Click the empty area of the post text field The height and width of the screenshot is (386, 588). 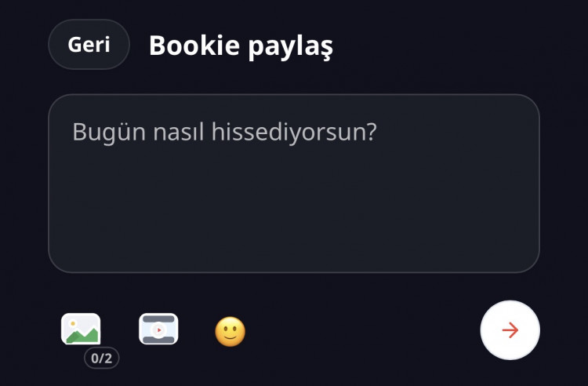click(294, 206)
